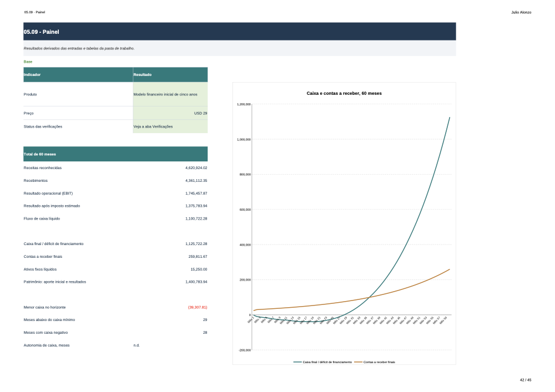Select the Indicador column header
This screenshot has height=392, width=555.
point(78,75)
